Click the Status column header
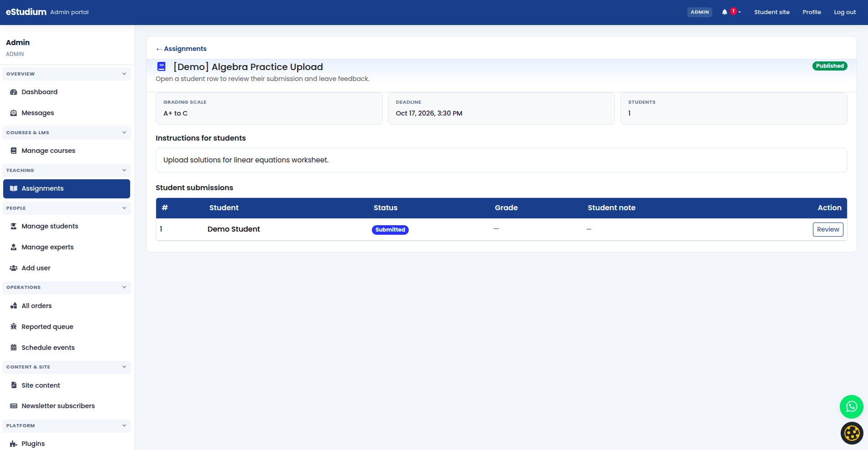 point(386,208)
